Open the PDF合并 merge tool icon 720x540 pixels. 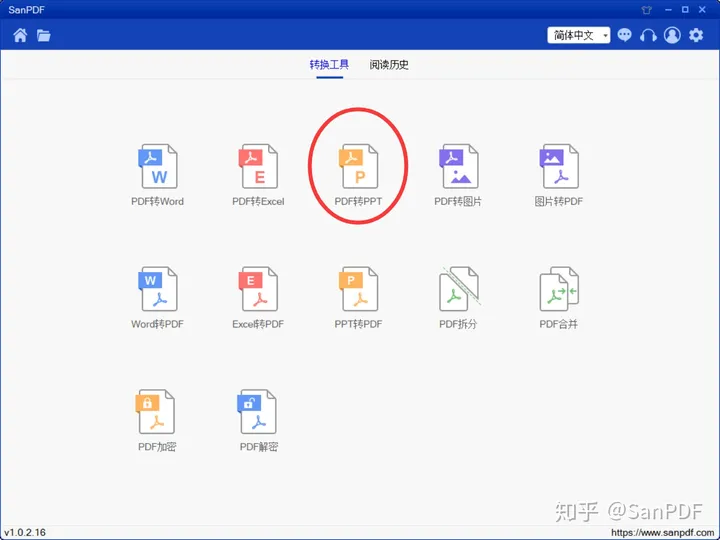pos(559,289)
